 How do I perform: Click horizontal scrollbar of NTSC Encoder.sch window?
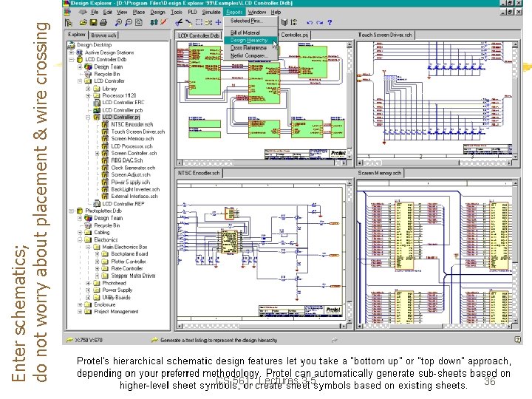pos(262,326)
